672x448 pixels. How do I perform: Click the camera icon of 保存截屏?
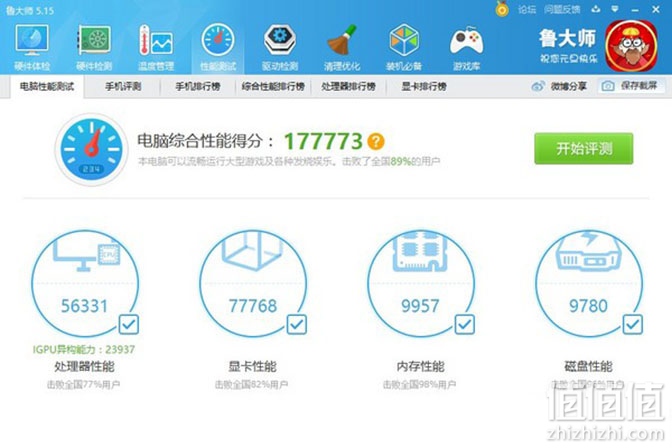(x=608, y=86)
